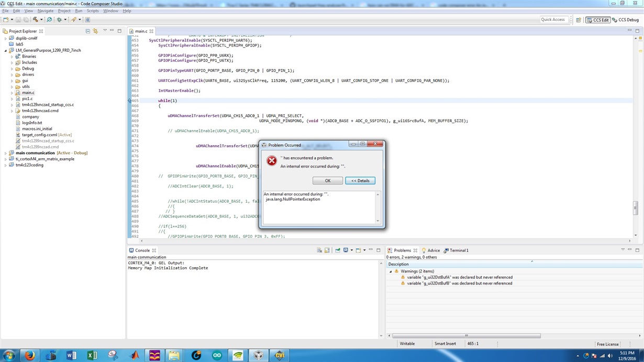Click the Build hammer icon
Image resolution: width=644 pixels, height=362 pixels.
tap(36, 20)
